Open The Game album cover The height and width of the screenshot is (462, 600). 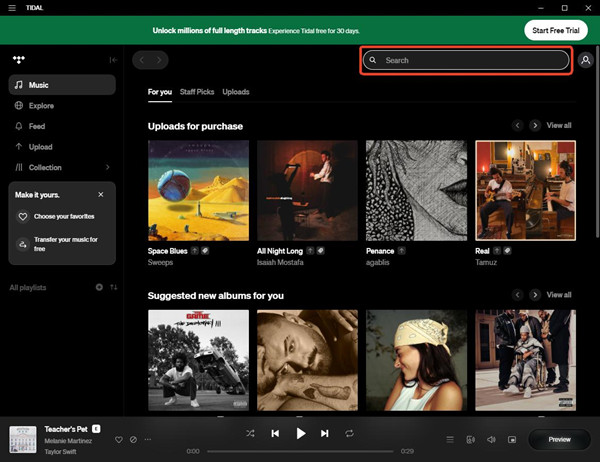point(198,360)
